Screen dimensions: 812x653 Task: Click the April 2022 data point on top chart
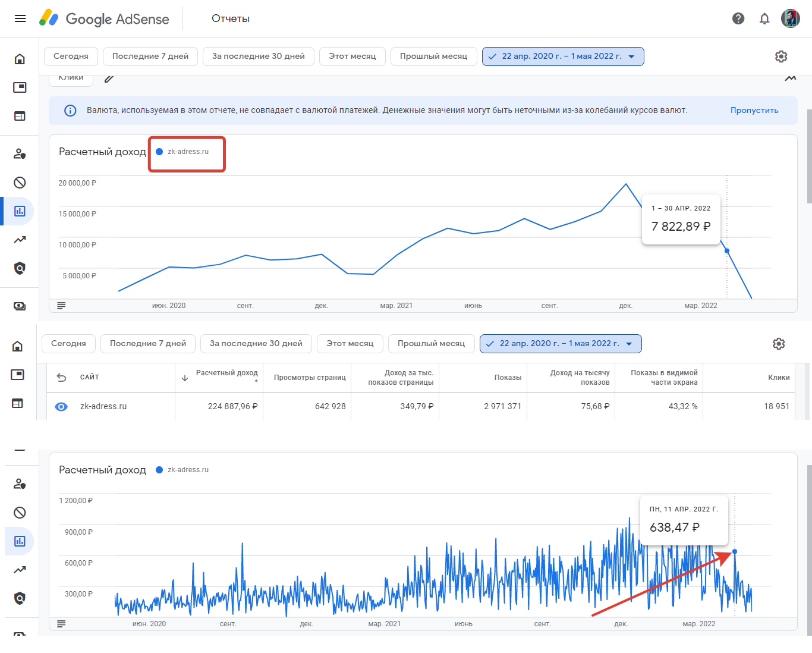[x=727, y=251]
